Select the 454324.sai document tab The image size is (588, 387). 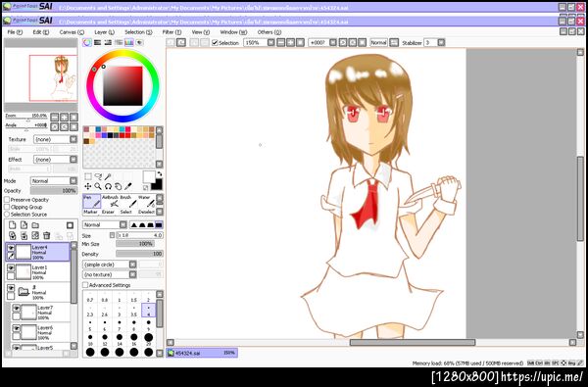[x=202, y=353]
